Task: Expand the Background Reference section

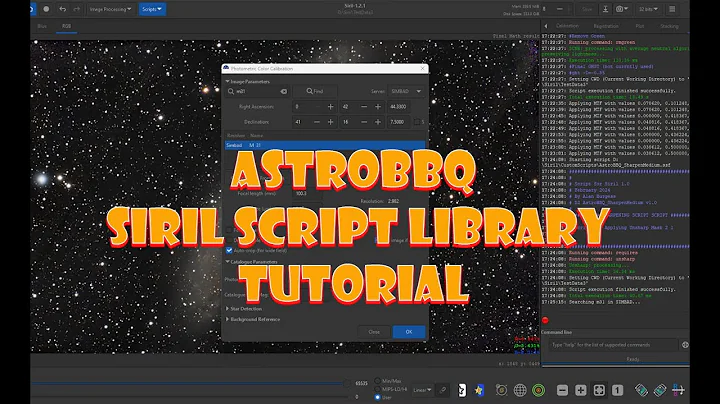Action: click(x=253, y=319)
